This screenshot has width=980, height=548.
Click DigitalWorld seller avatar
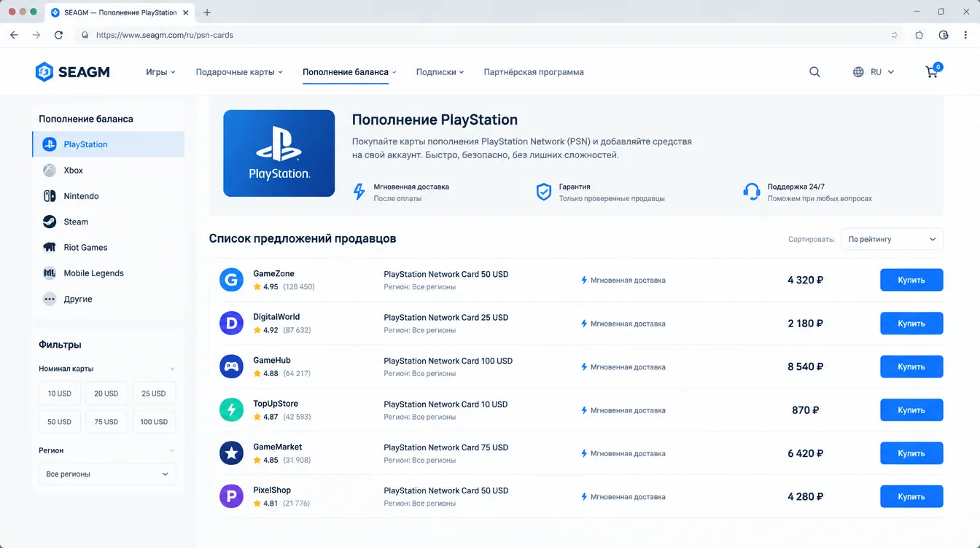(x=231, y=323)
